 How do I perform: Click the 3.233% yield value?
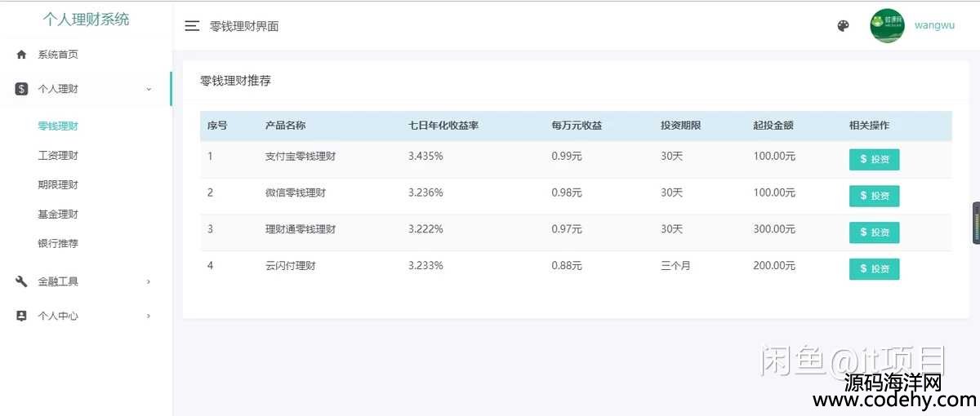(x=425, y=265)
